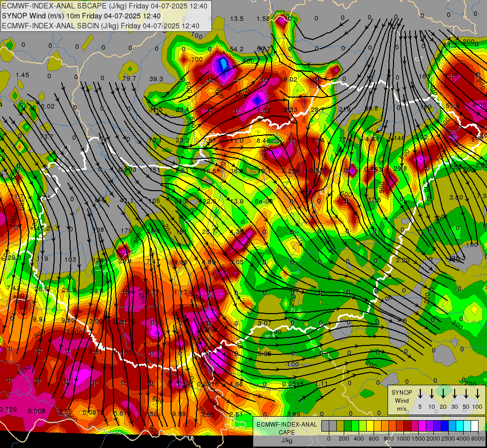Select the pure yellow CAPE legend swatch

coord(370,426)
